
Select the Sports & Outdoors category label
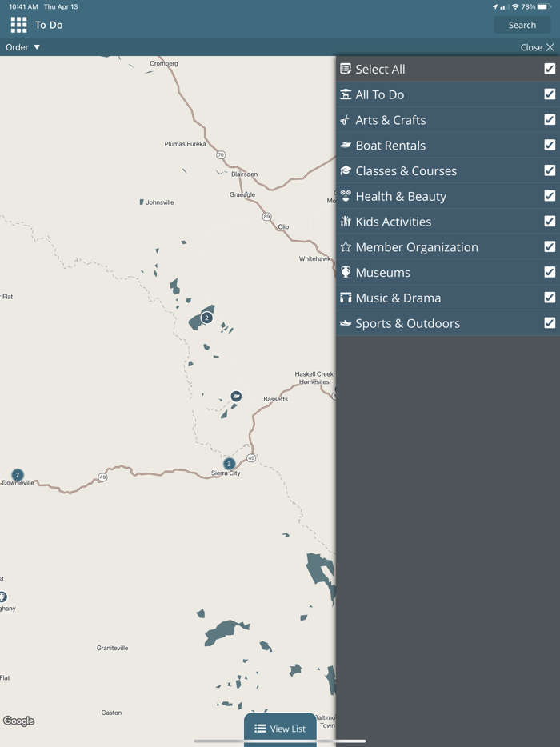pyautogui.click(x=407, y=323)
